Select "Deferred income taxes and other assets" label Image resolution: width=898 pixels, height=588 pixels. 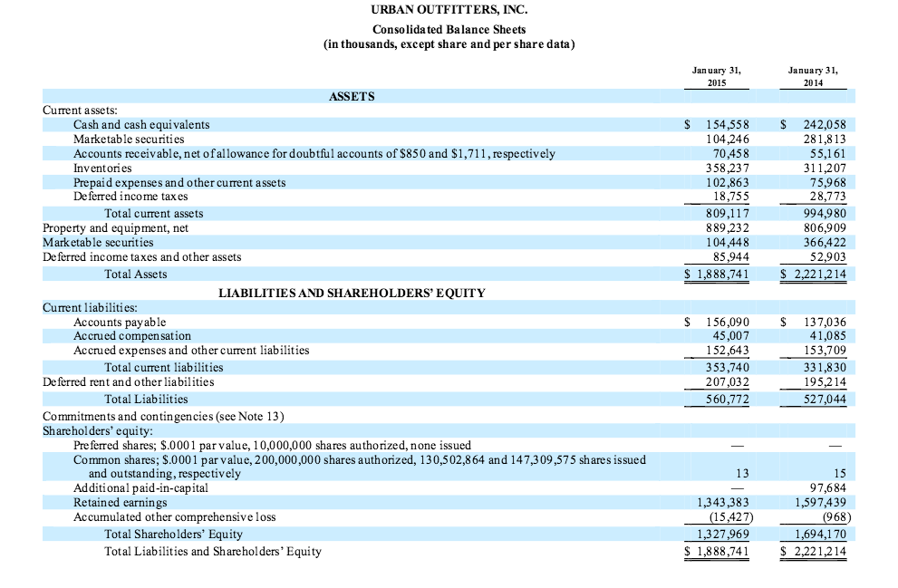[x=142, y=256]
